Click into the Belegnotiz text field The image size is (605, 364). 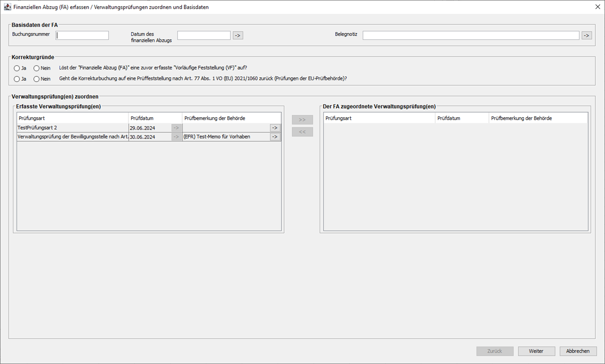pos(470,35)
